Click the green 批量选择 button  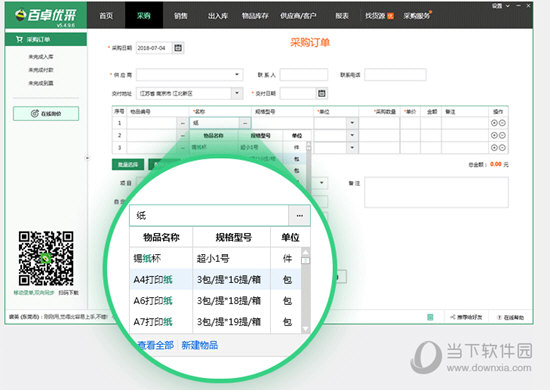coord(128,164)
